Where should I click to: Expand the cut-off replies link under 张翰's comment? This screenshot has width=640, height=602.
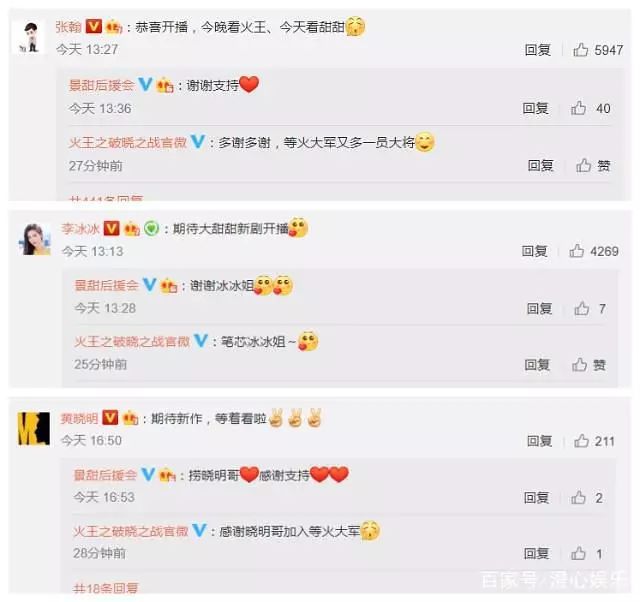click(x=106, y=198)
